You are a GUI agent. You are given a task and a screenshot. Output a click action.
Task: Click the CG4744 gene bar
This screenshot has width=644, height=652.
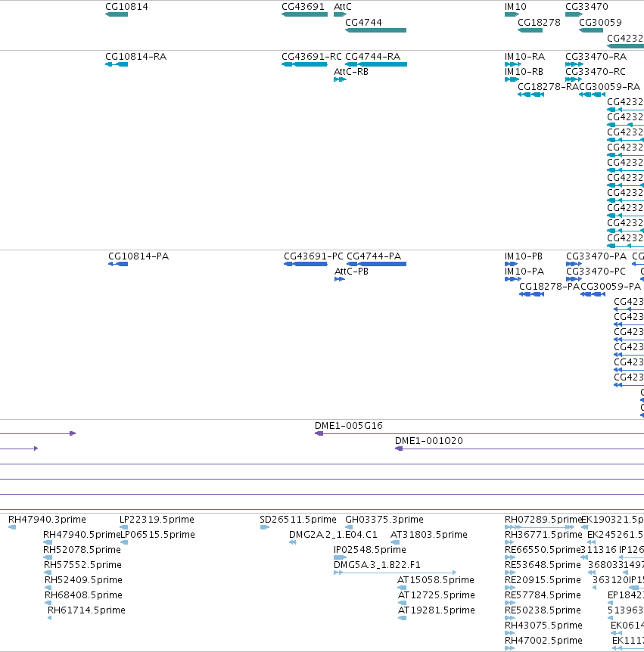(x=375, y=30)
